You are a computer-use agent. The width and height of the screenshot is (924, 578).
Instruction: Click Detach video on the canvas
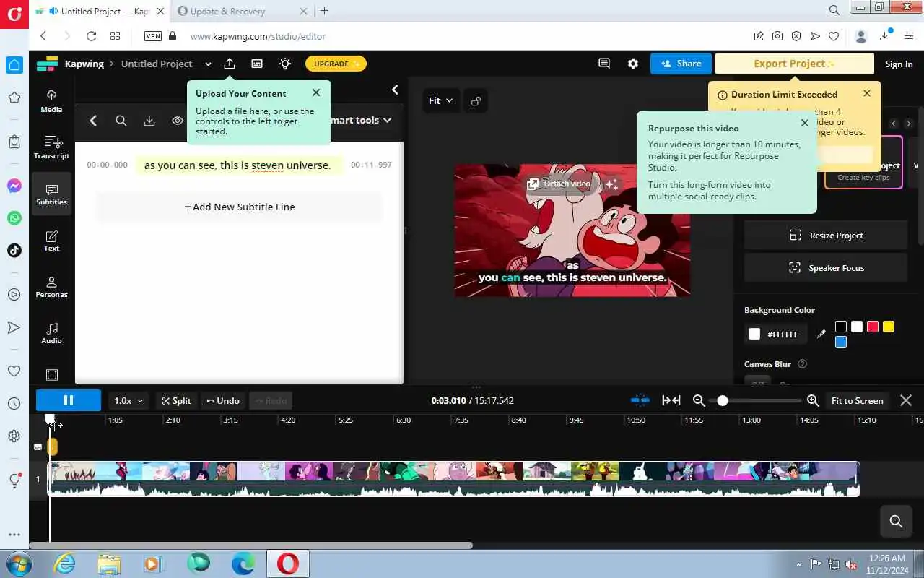tap(559, 184)
